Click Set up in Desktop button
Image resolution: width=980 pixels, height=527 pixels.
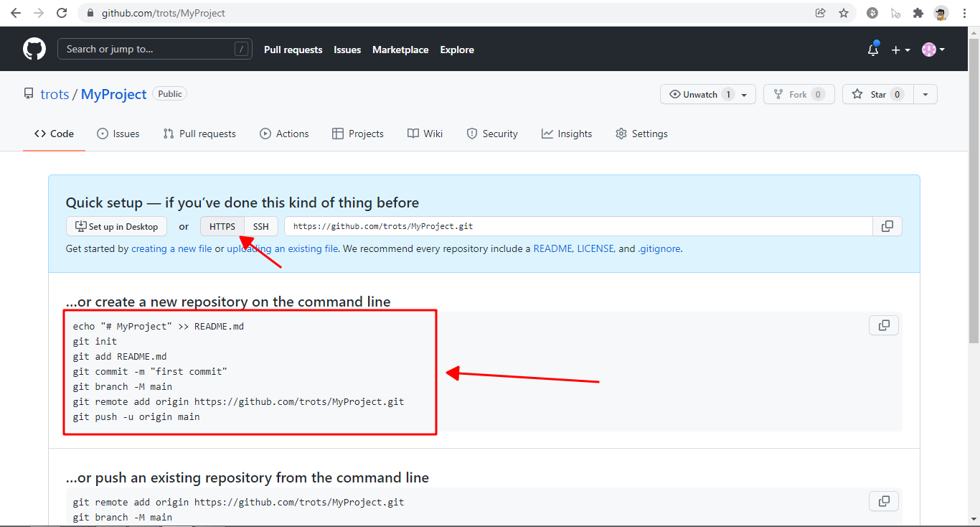pos(116,226)
